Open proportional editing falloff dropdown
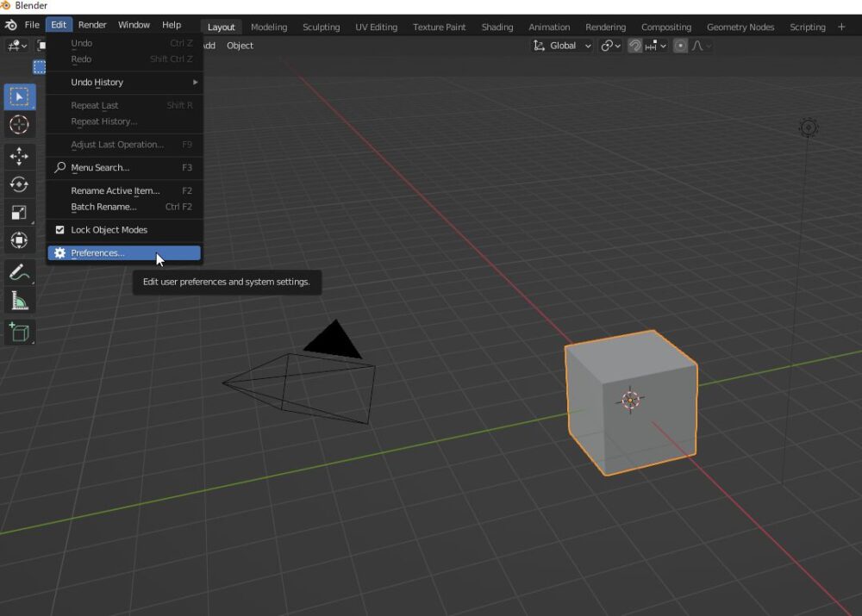 point(702,46)
